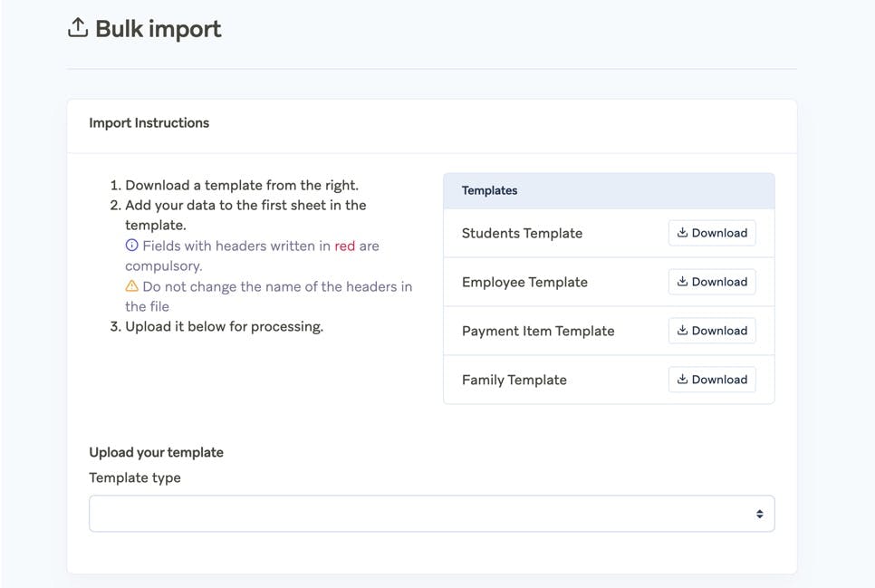Select the Payment Item Template row label
Screen dimensions: 875x588
pyautogui.click(x=538, y=331)
